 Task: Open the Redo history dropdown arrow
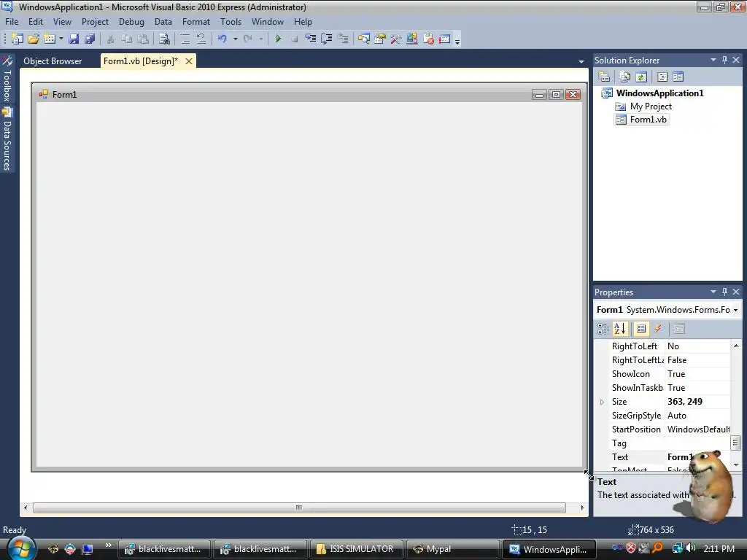click(260, 39)
